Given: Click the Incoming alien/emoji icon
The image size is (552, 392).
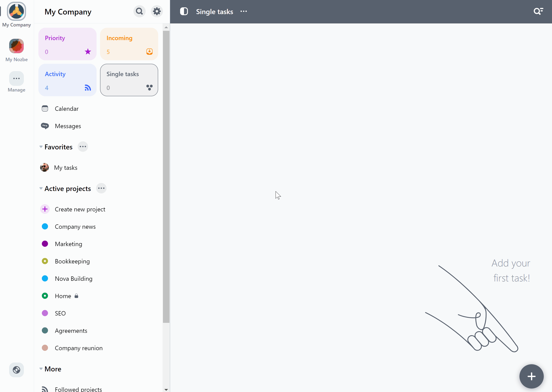Looking at the screenshot, I should click(149, 51).
